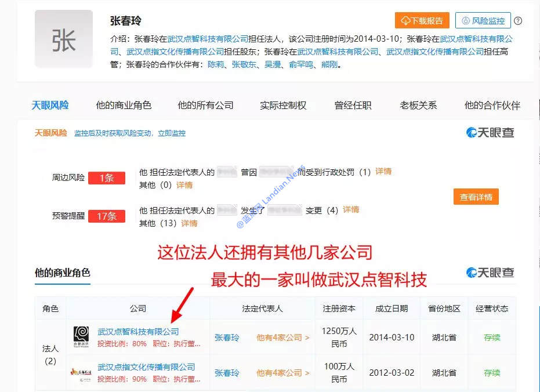Click the 1250万人民币 registered capital cell
540x392 pixels.
tap(339, 337)
